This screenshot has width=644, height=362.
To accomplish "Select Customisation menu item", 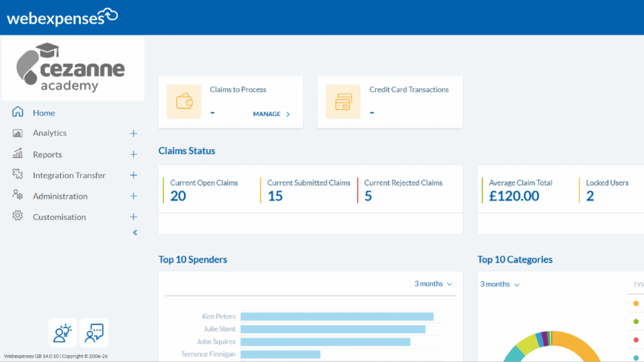I will 59,217.
